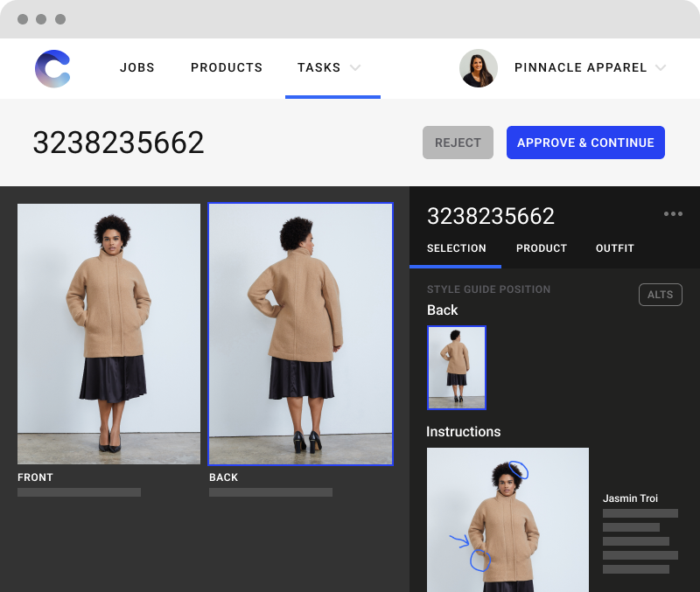Click the blue circle annotation near the hair
The width and height of the screenshot is (700, 592).
tap(519, 471)
